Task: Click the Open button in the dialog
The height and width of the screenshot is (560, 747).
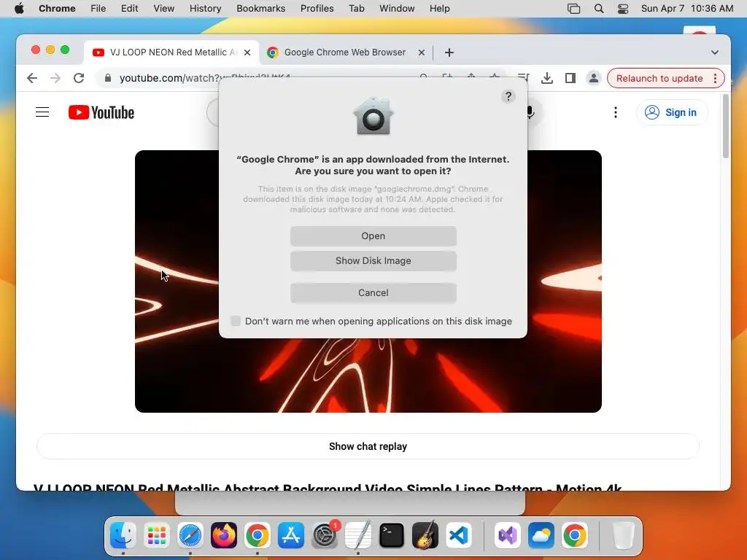Action: pos(373,236)
